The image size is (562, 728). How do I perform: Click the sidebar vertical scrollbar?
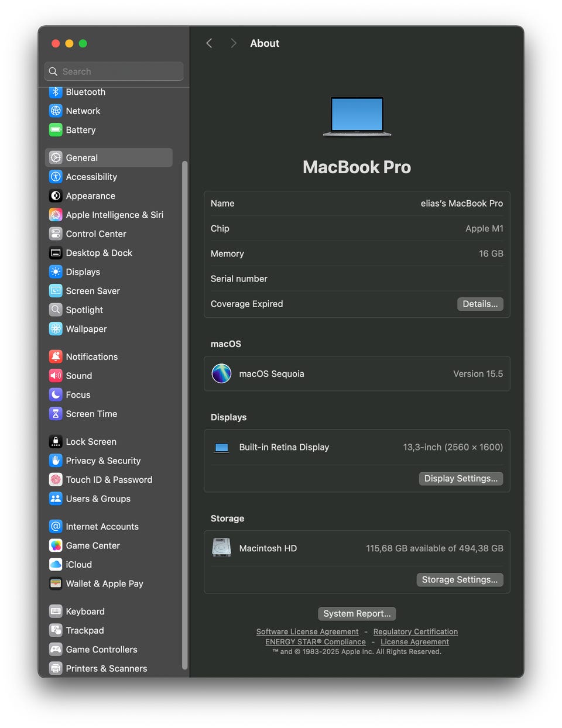click(x=185, y=414)
